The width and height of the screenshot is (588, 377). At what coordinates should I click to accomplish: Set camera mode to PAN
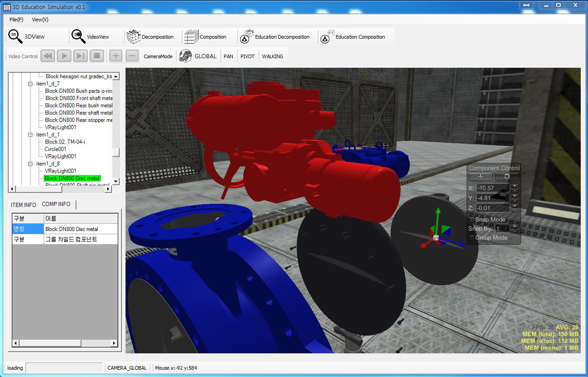click(x=228, y=56)
